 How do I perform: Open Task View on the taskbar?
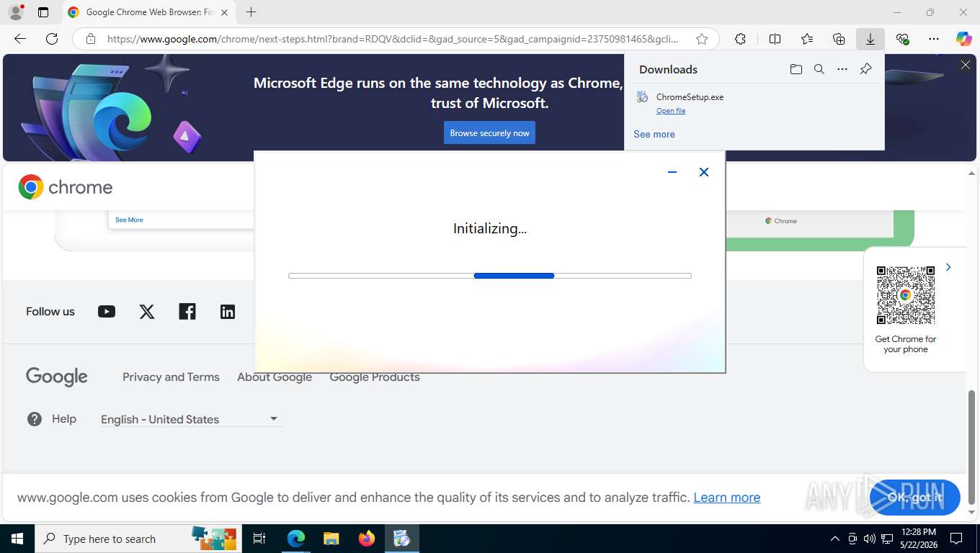[259, 539]
